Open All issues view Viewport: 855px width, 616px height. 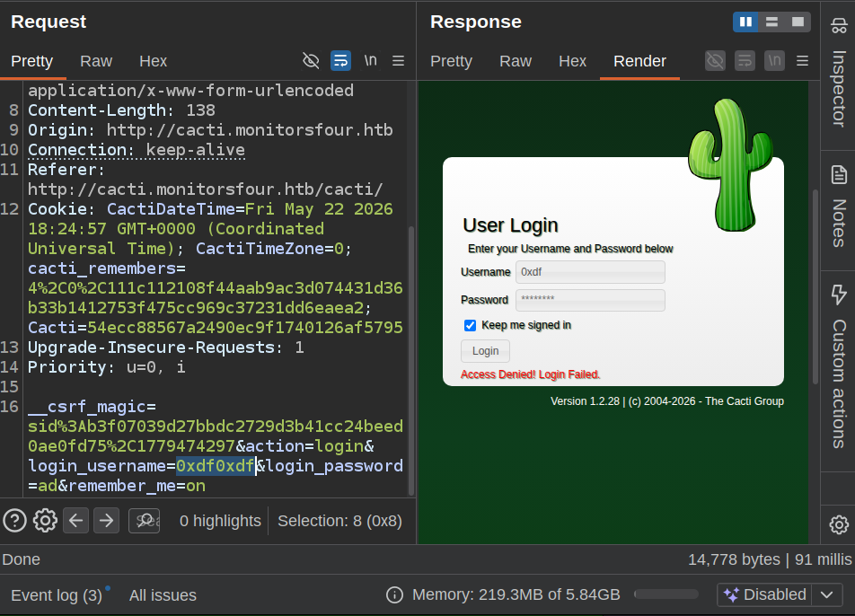pos(163,595)
